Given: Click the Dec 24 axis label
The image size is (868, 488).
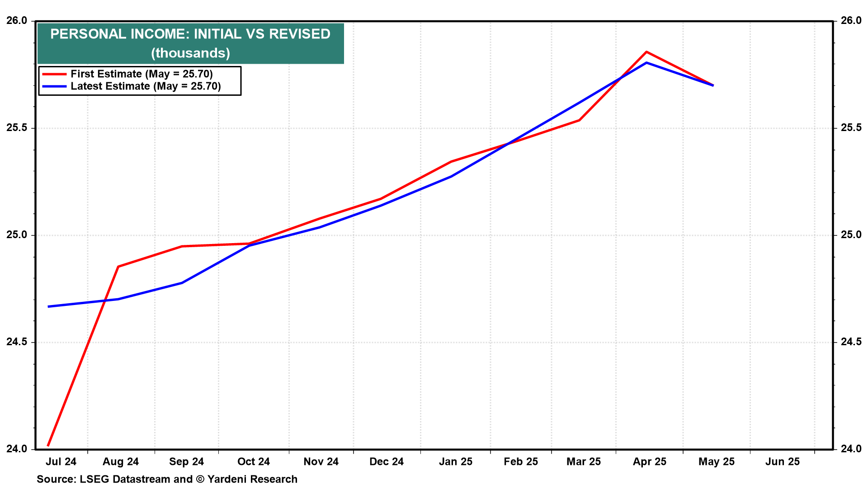Looking at the screenshot, I should (387, 462).
